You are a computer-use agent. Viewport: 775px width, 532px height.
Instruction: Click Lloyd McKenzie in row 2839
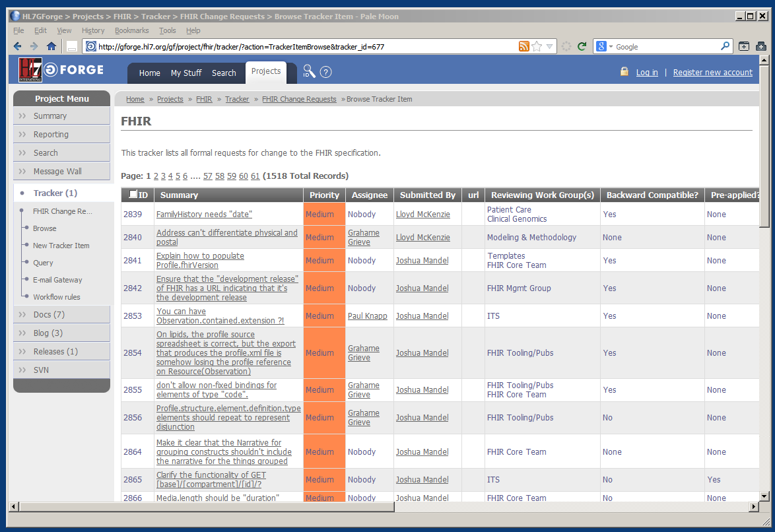(x=422, y=214)
